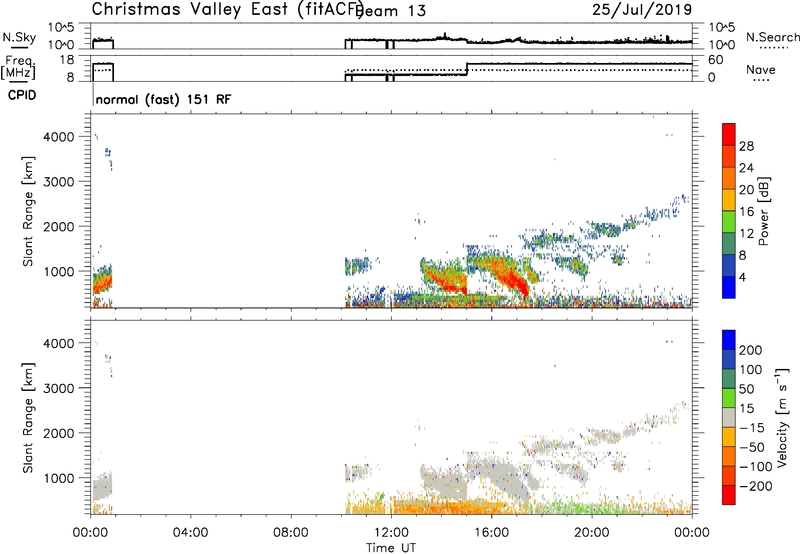Click the '-200' velocity colorbar tick

pyautogui.click(x=755, y=486)
